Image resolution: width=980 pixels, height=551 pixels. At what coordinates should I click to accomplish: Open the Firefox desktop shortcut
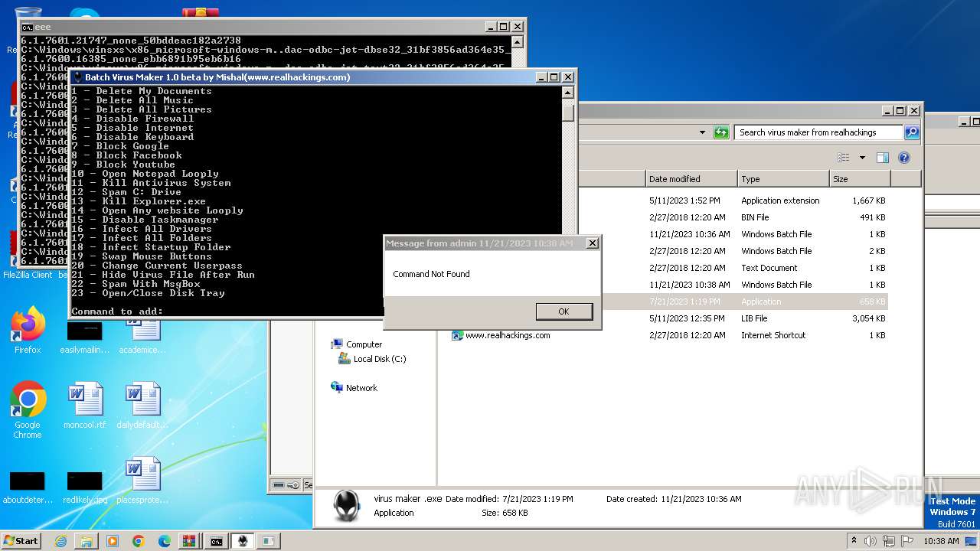(x=28, y=331)
